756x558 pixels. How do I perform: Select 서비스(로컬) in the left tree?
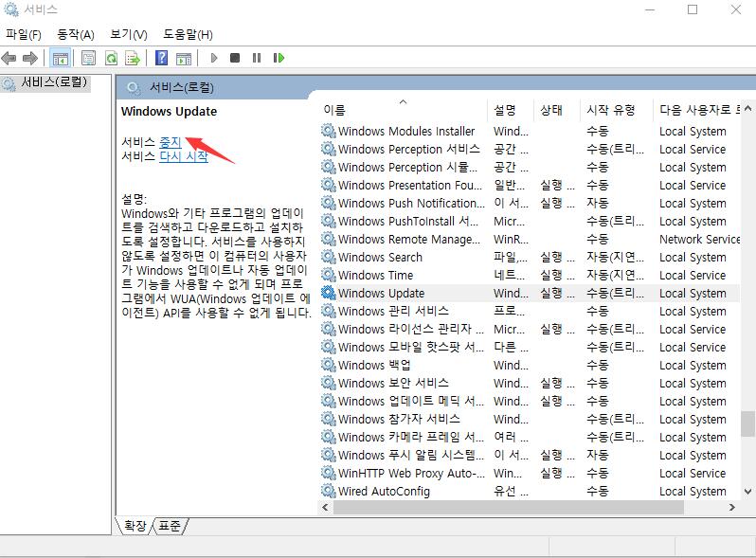point(53,83)
